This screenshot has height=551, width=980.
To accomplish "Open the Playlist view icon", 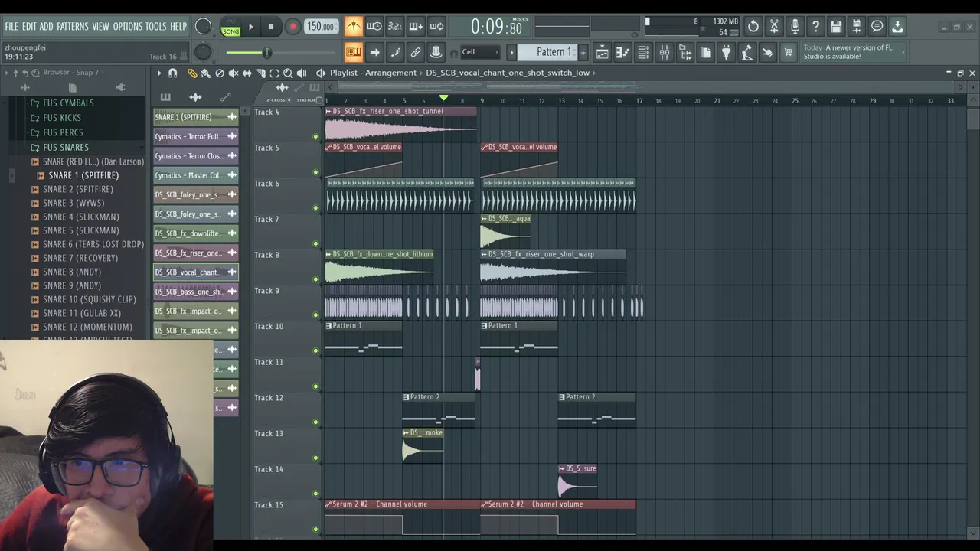I will click(x=603, y=52).
